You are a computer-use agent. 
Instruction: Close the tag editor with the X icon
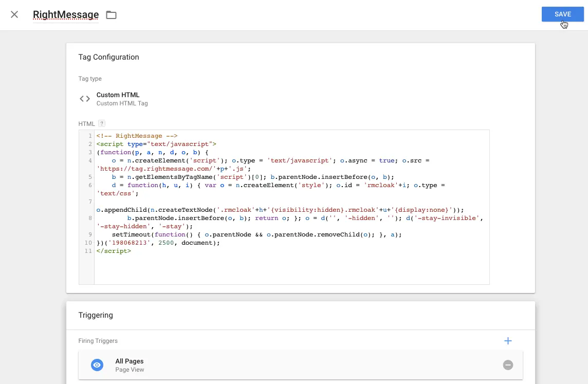tap(14, 14)
